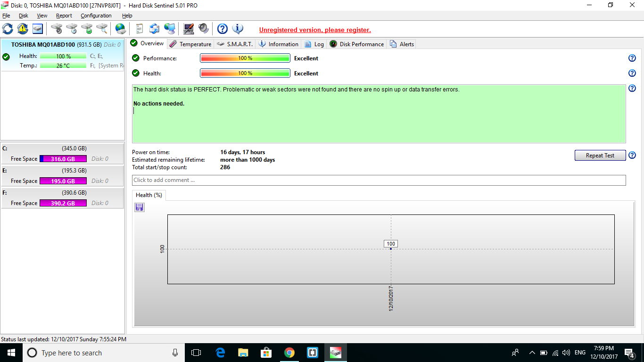The height and width of the screenshot is (362, 644).
Task: Switch to the Log tab
Action: (314, 44)
